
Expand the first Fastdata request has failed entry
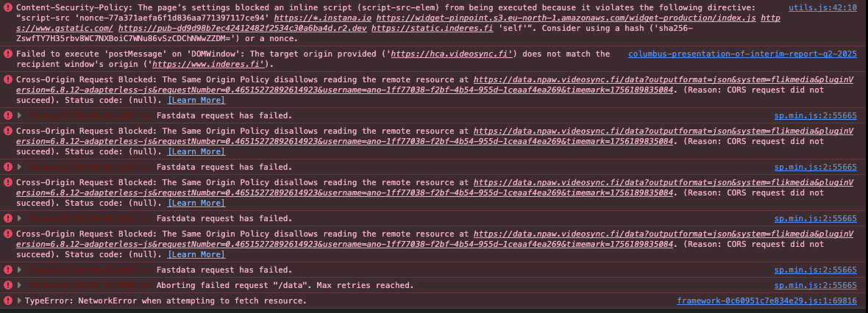coord(20,115)
